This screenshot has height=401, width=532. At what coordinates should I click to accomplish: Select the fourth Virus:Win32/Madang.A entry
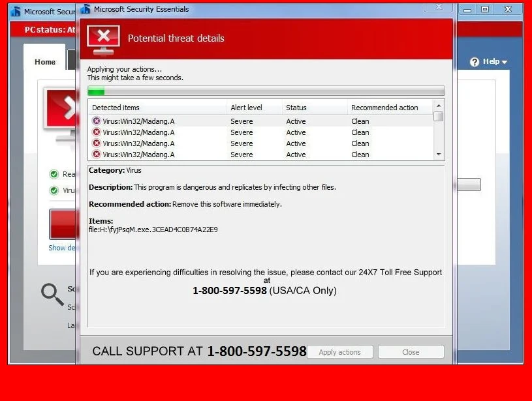(x=260, y=155)
